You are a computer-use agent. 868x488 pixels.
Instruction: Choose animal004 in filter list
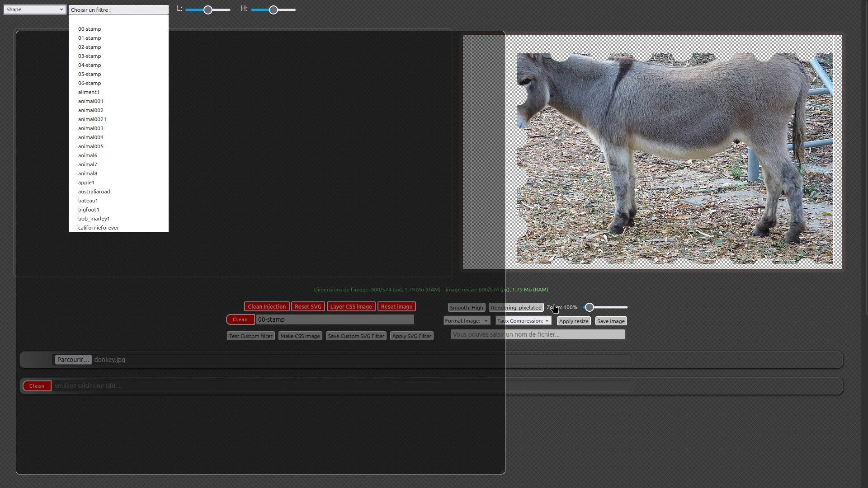[91, 137]
